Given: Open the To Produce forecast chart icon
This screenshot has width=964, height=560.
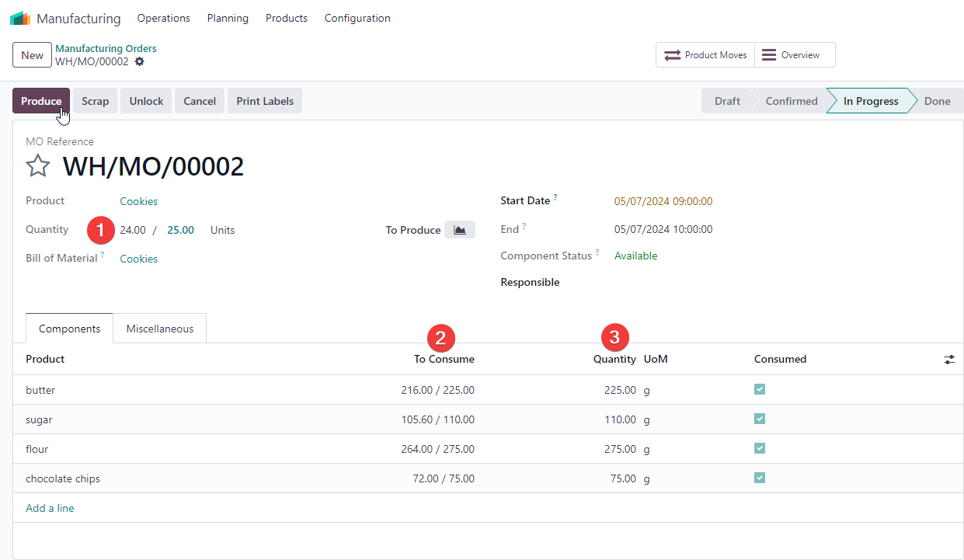Looking at the screenshot, I should tap(460, 230).
